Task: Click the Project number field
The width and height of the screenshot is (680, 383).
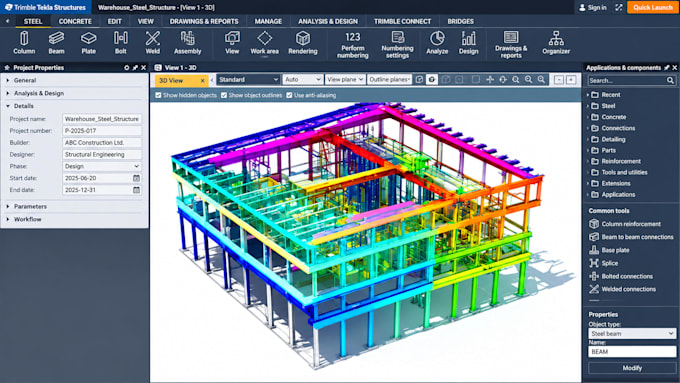Action: click(x=102, y=131)
